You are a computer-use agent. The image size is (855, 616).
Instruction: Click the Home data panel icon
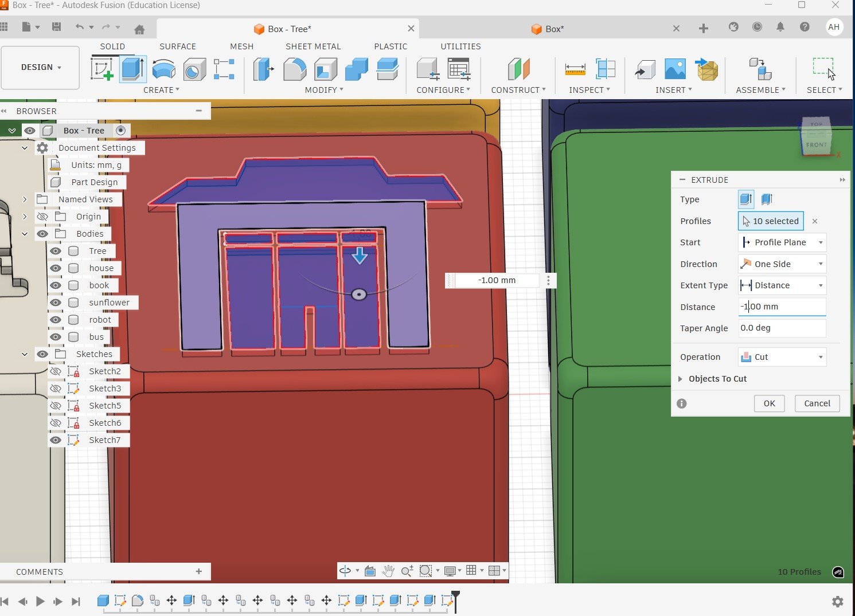139,29
